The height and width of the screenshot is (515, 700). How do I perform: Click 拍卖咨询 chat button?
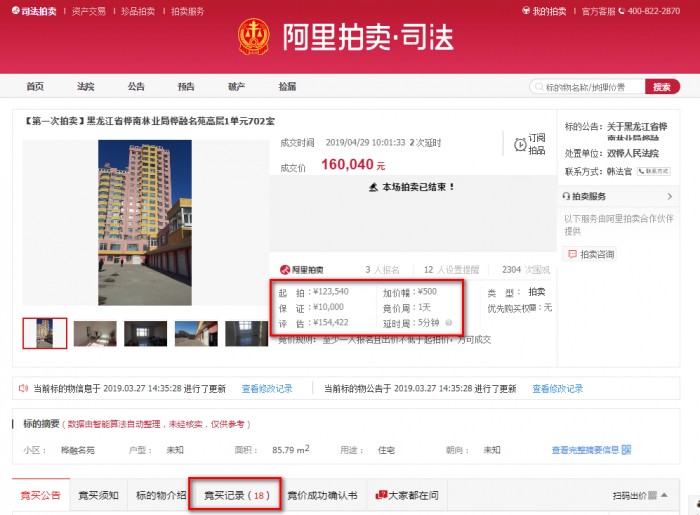pos(591,254)
